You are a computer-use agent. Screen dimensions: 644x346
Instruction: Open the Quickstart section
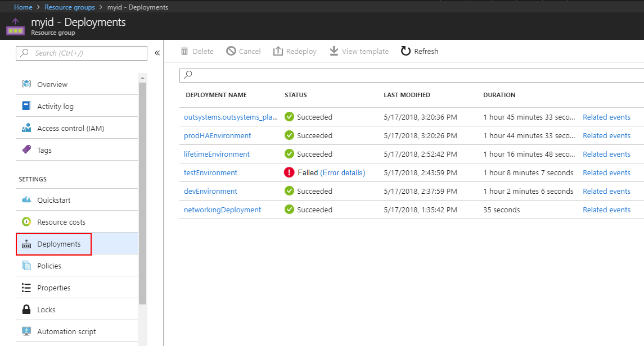click(x=52, y=199)
